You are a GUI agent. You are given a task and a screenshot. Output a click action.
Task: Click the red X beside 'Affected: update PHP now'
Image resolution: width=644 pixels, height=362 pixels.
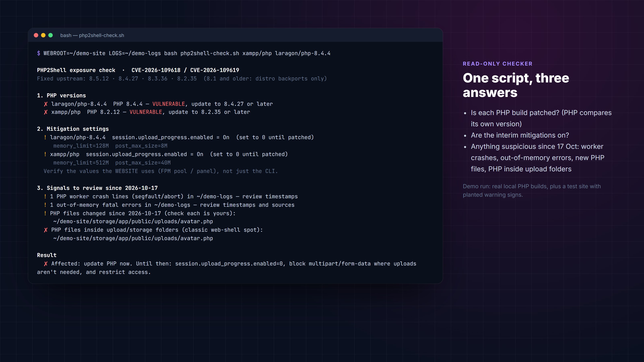(45, 264)
